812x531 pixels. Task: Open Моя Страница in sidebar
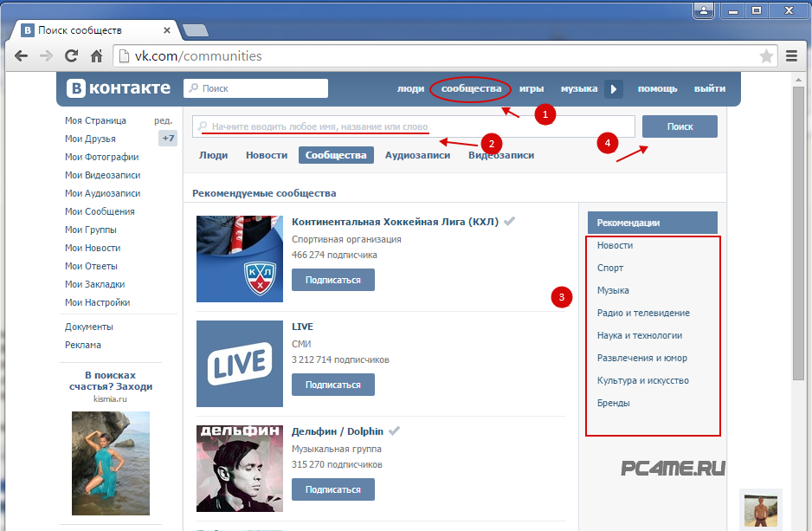click(95, 120)
